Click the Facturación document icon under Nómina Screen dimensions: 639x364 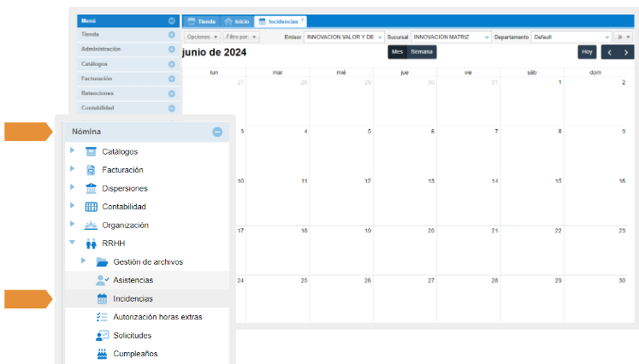(92, 170)
